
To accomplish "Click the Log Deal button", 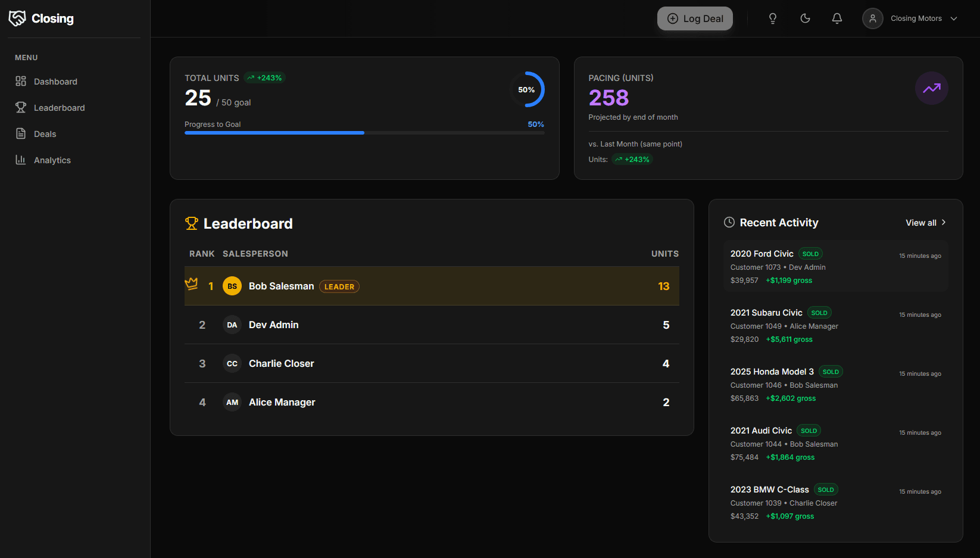I will coord(695,18).
